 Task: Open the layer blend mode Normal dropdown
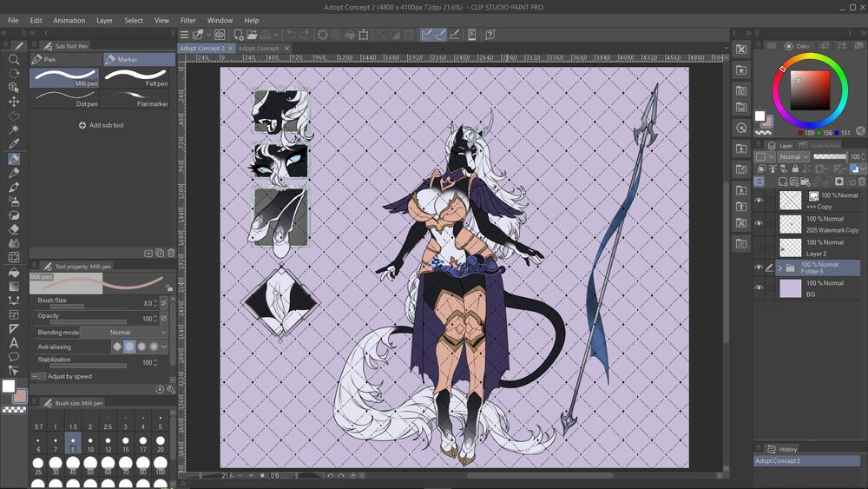pyautogui.click(x=793, y=157)
